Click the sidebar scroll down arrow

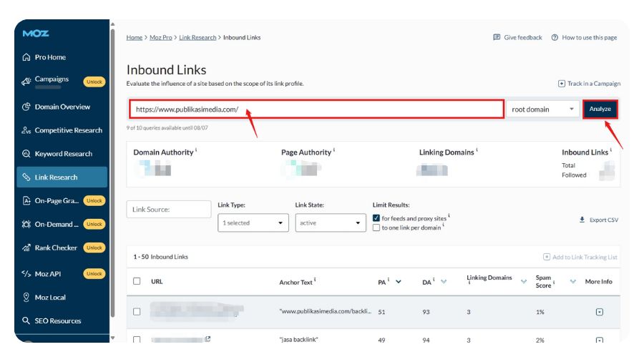(112, 338)
